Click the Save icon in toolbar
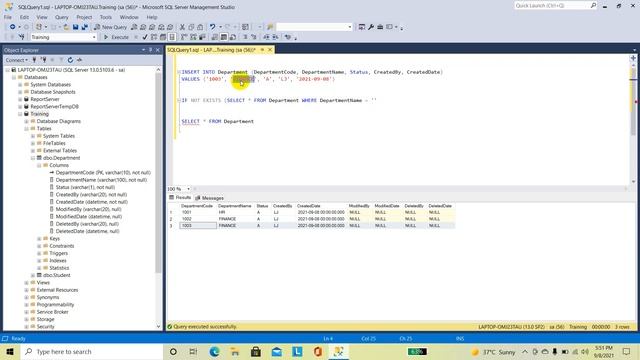Image resolution: width=640 pixels, height=360 pixels. click(76, 27)
